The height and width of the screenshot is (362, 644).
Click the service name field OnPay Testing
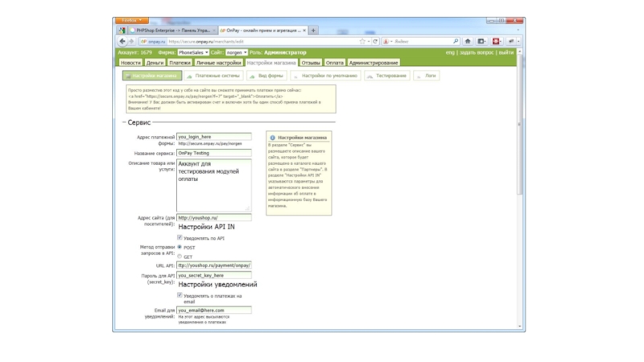tap(214, 153)
